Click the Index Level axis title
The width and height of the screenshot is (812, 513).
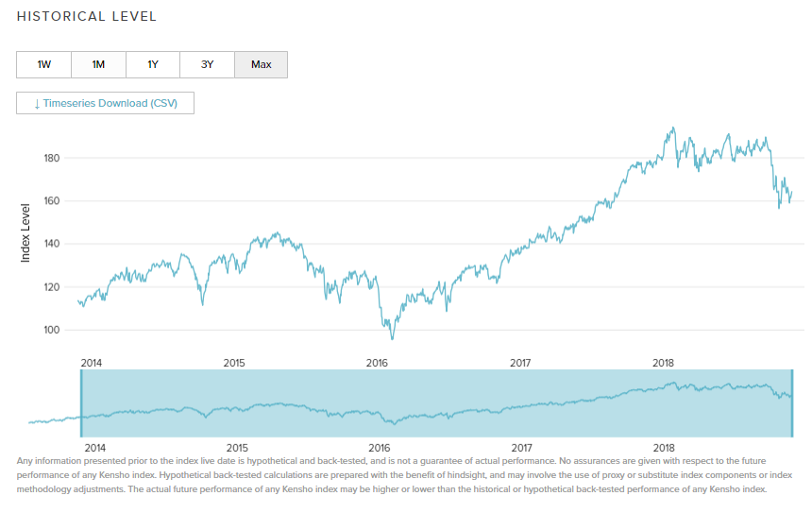25,232
